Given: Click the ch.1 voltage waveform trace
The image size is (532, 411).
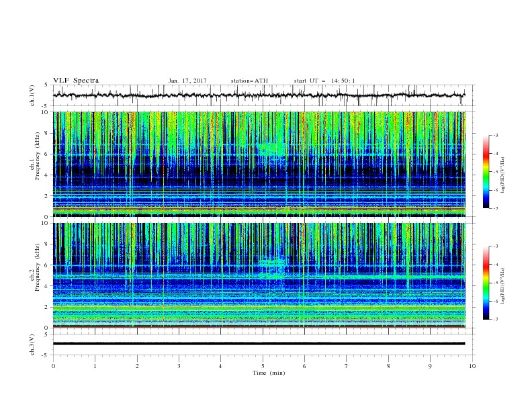Looking at the screenshot, I should tap(259, 95).
